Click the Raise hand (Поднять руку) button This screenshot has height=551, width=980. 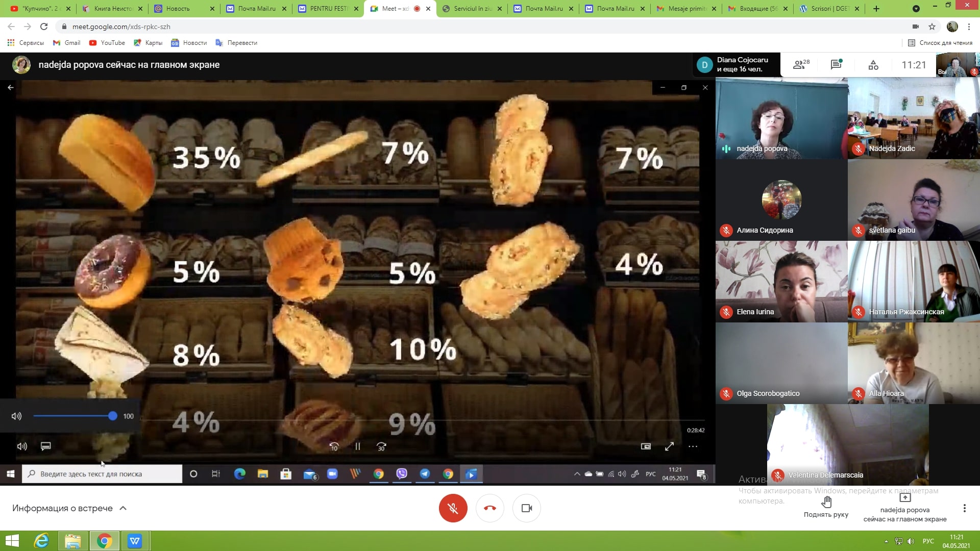(x=826, y=507)
